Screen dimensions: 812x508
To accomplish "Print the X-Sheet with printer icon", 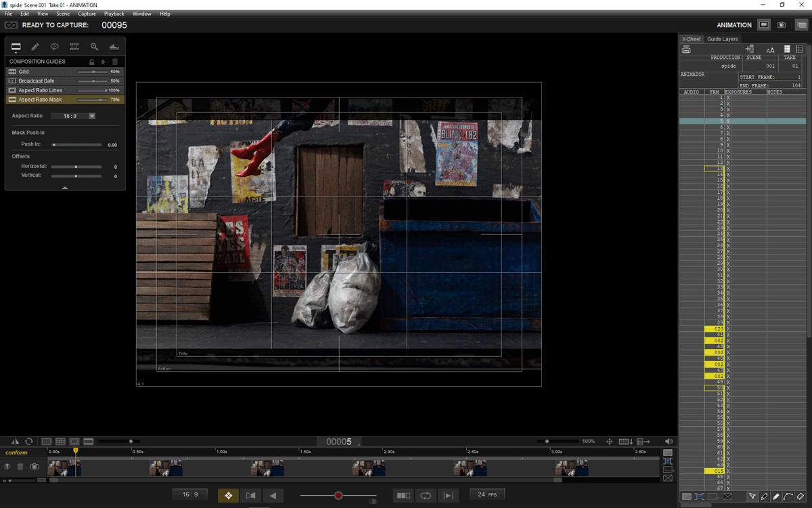I will click(686, 49).
